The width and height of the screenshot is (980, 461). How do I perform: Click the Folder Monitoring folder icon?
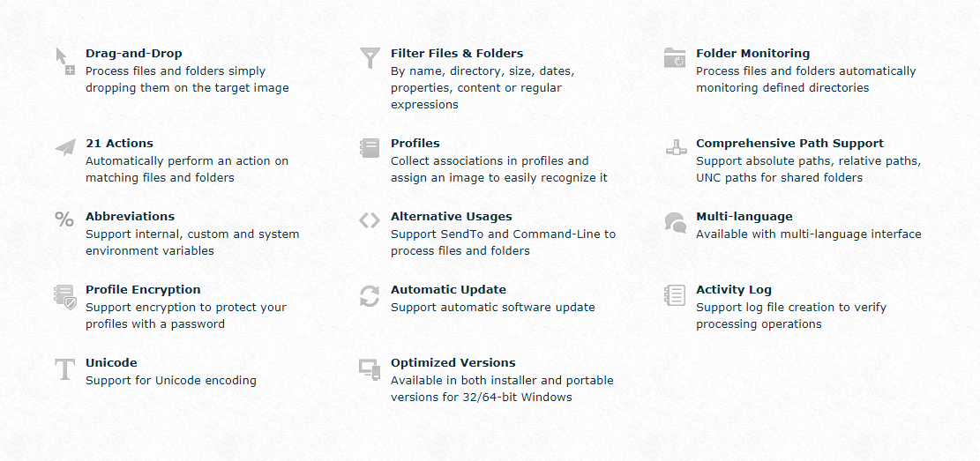pyautogui.click(x=675, y=57)
